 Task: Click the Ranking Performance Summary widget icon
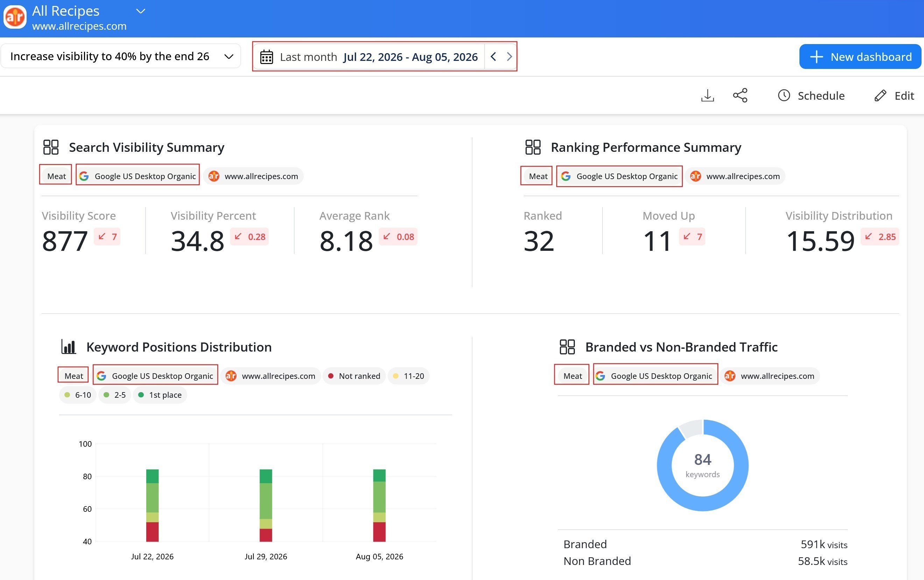pos(532,147)
